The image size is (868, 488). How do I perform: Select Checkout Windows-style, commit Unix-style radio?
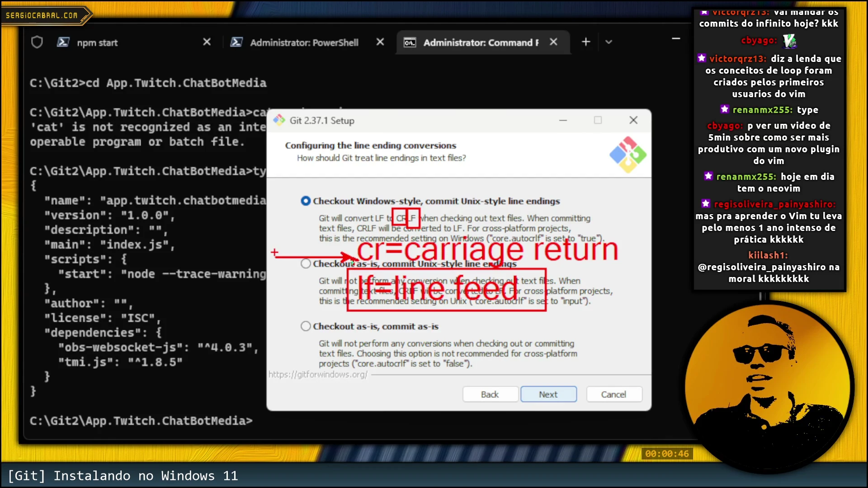pyautogui.click(x=306, y=201)
